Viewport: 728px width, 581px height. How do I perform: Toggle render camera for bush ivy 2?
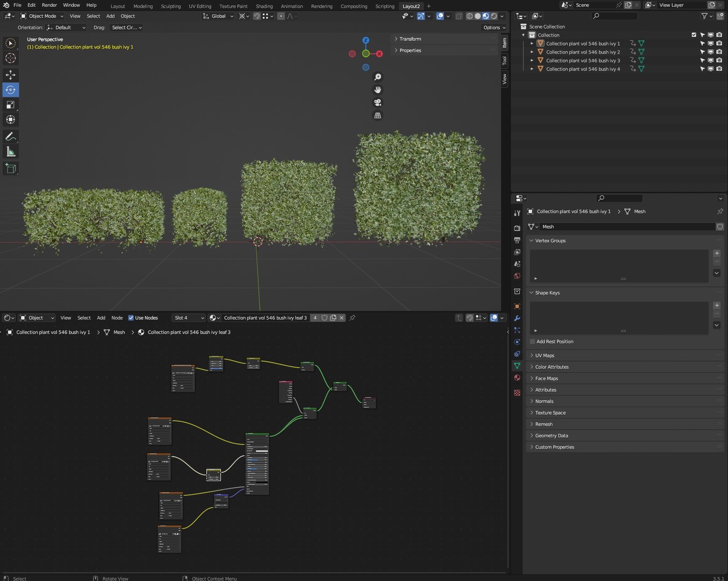(719, 52)
